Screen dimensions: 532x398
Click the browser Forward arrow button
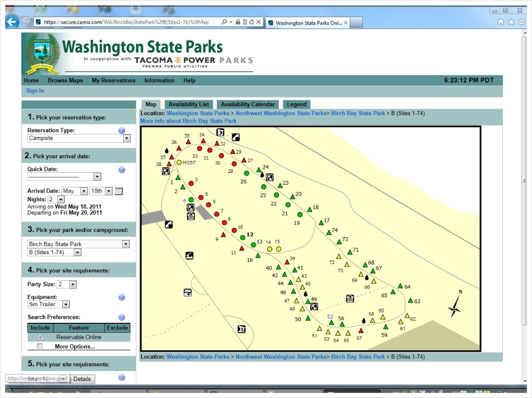point(26,22)
